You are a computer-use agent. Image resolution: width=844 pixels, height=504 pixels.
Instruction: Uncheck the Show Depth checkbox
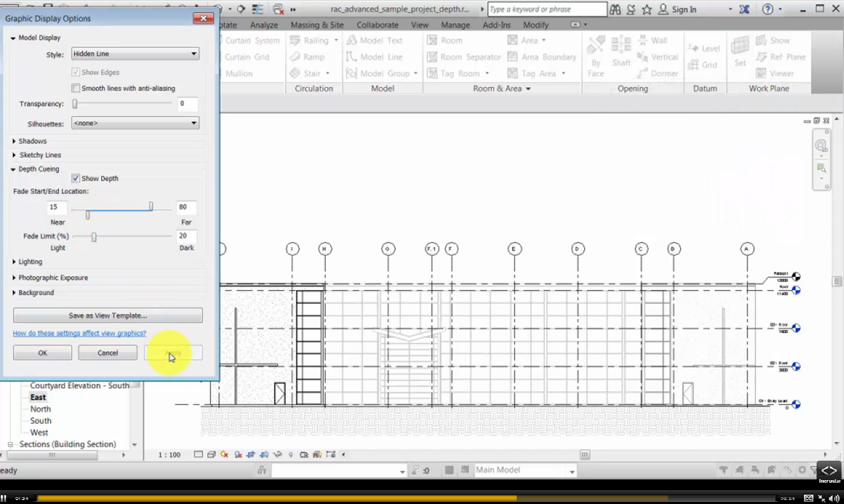pos(76,178)
